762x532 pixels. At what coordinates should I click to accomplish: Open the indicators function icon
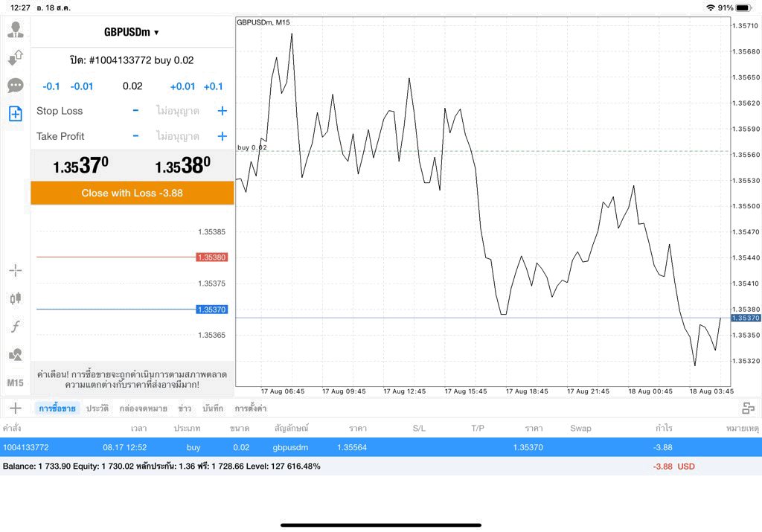(16, 326)
